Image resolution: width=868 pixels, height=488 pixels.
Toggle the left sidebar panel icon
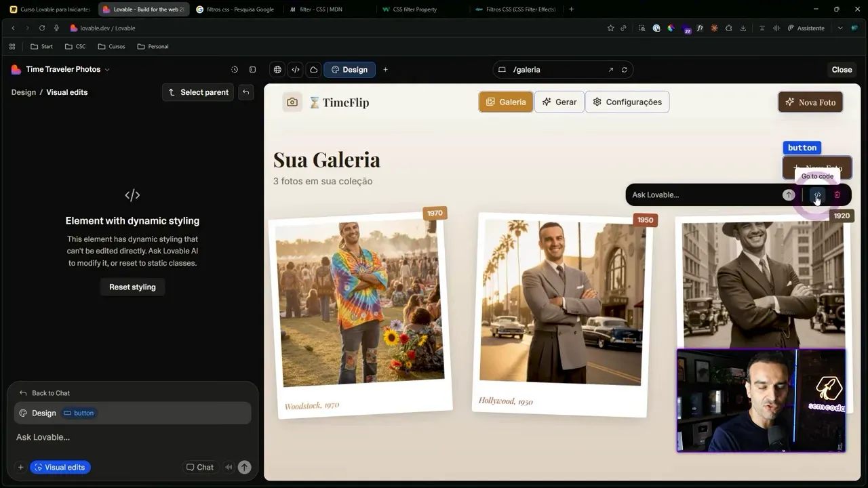tap(252, 70)
